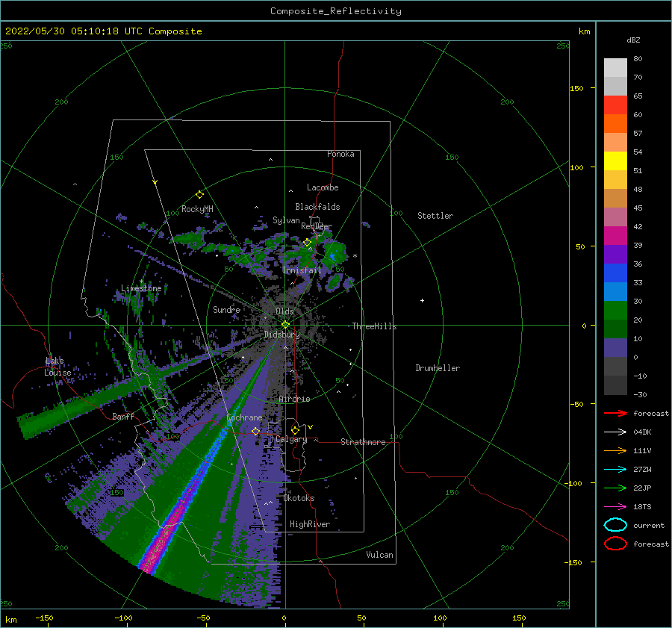Viewport: 672px width, 628px height.
Task: Click the yellow diamond marker near RockyMH
Action: 199,195
